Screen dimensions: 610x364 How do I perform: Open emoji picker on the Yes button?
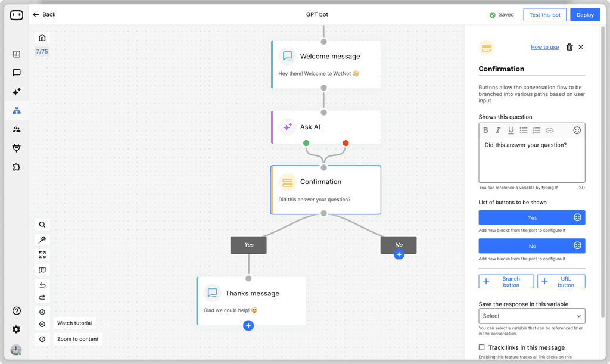(577, 217)
